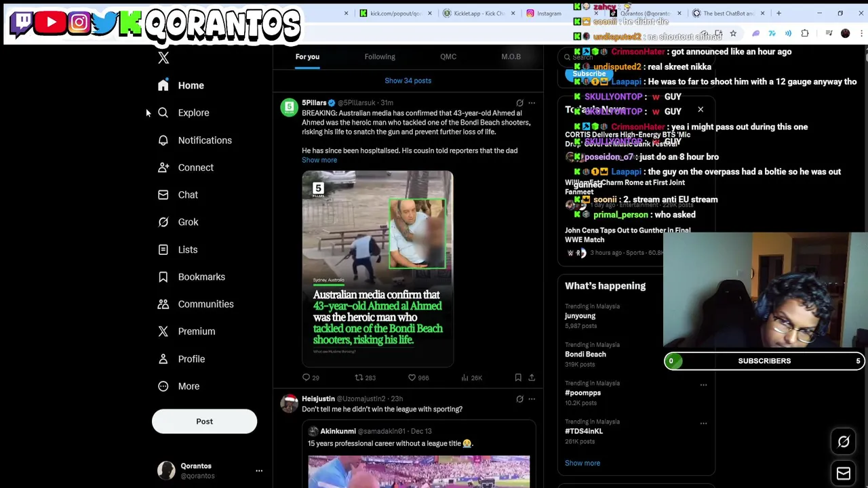
Task: Open the more options menu on the 5Pillars post
Action: [532, 103]
